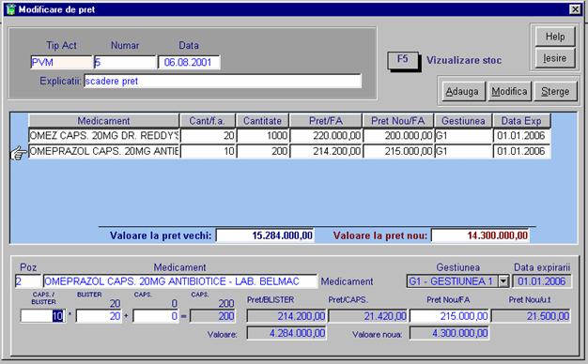Click the BLISTER quantity field showing 20
Screen dimensions: 588x364
[99, 316]
